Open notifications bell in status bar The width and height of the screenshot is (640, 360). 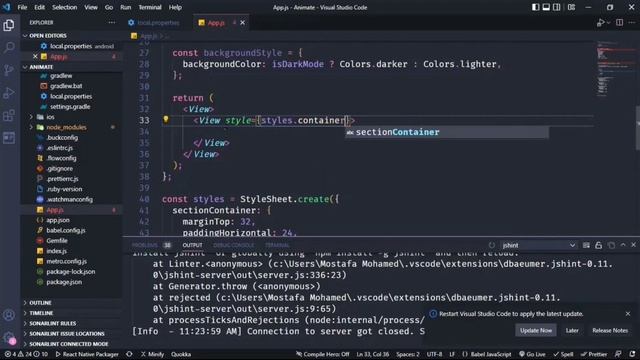(632, 354)
